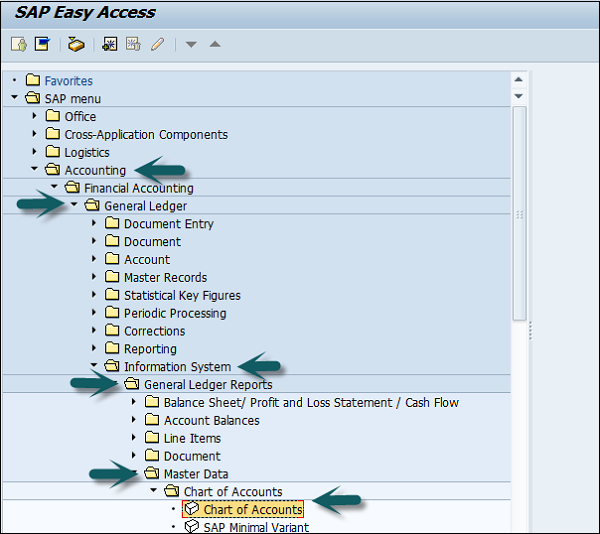Screen dimensions: 600x534
Task: Collapse the Financial Accounting node
Action: (x=54, y=187)
